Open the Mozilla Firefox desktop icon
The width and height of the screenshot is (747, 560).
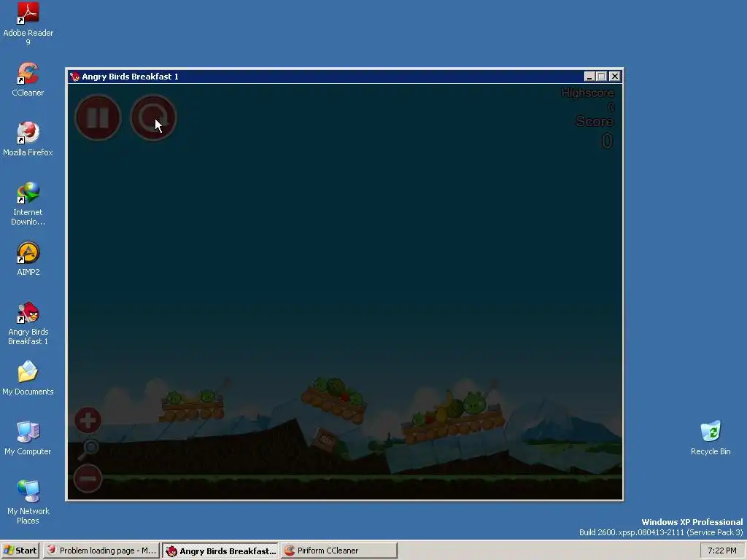pos(28,139)
